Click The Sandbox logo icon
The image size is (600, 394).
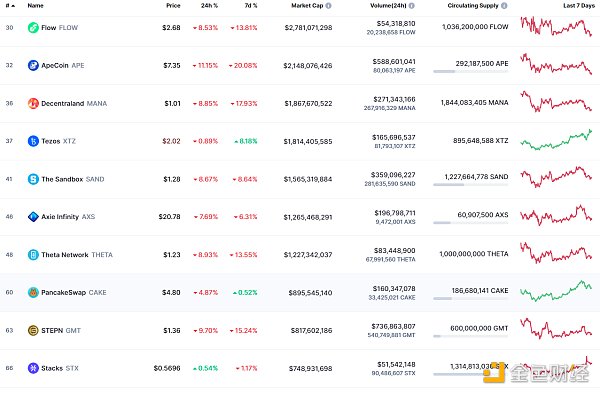click(33, 179)
